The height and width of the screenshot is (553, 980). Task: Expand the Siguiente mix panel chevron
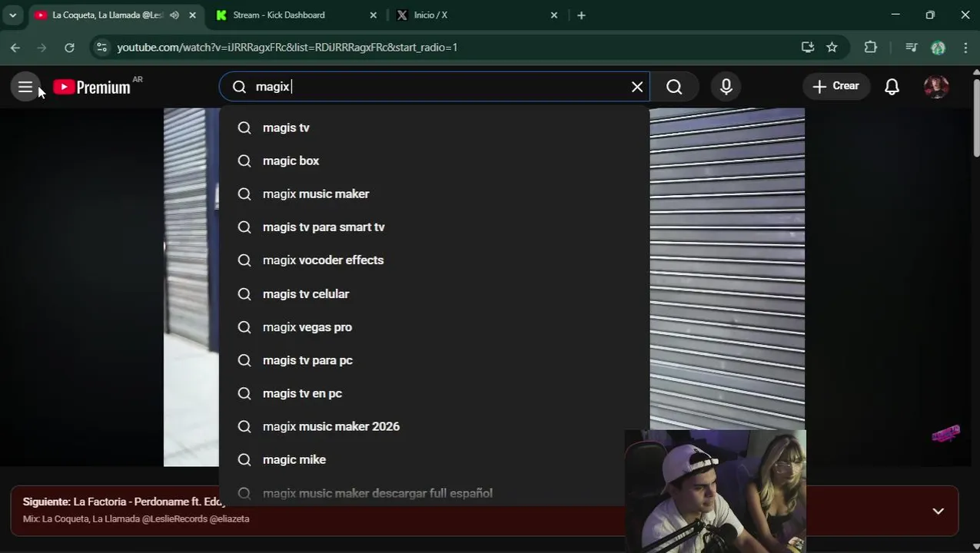pos(938,511)
